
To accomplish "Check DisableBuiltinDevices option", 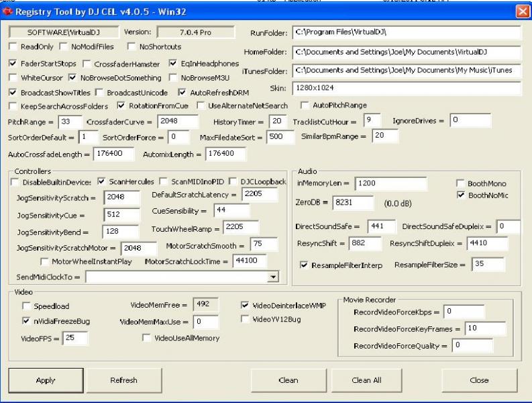I will (x=15, y=182).
